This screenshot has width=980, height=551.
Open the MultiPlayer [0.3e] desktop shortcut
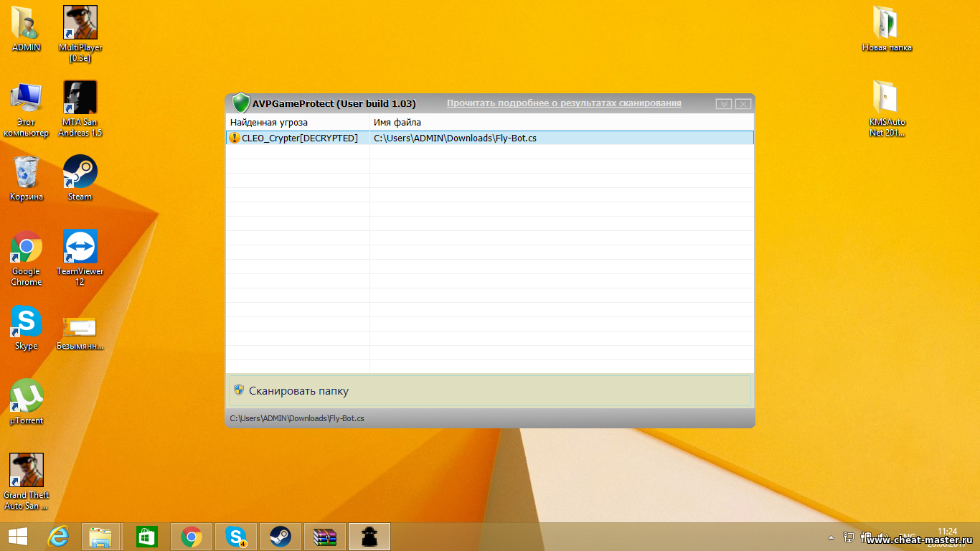pos(80,29)
